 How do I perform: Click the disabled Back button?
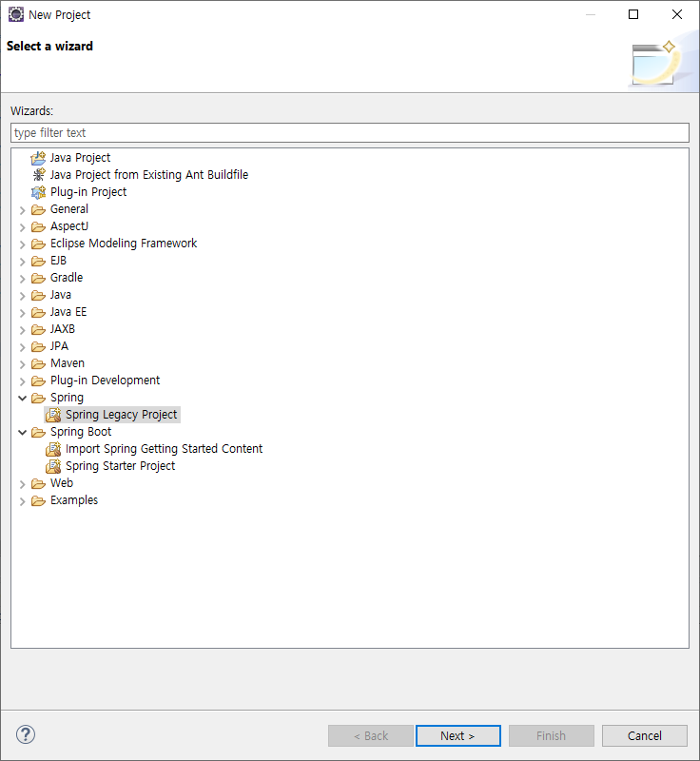coord(371,735)
